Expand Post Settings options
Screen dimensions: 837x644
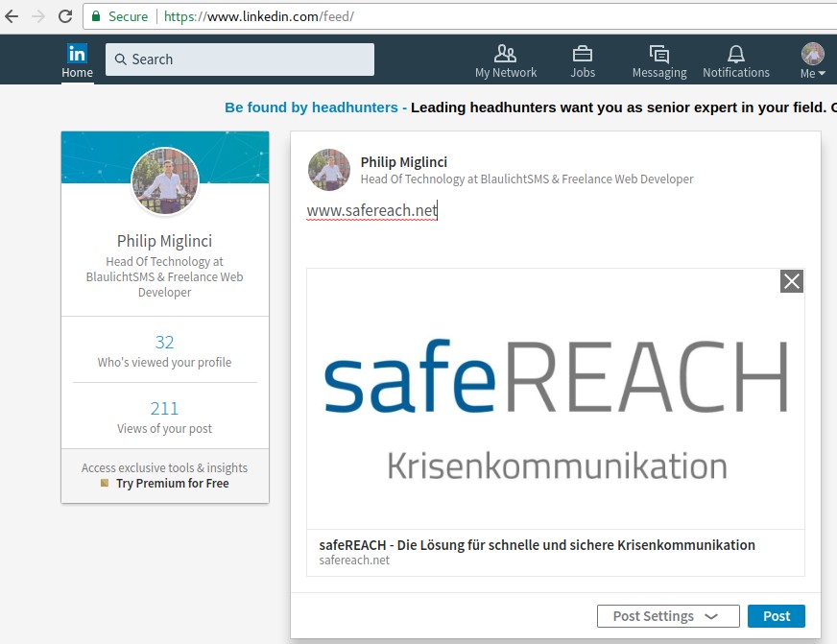667,615
